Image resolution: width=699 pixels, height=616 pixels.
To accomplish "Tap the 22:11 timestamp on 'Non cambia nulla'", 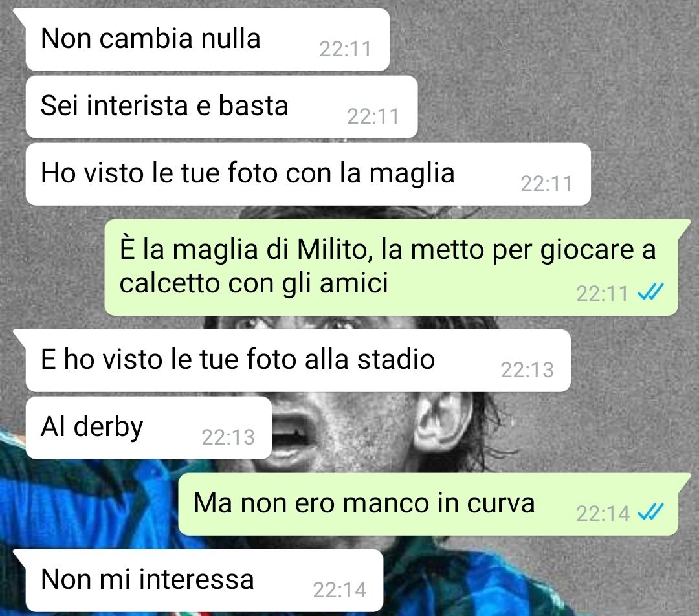I will click(346, 49).
